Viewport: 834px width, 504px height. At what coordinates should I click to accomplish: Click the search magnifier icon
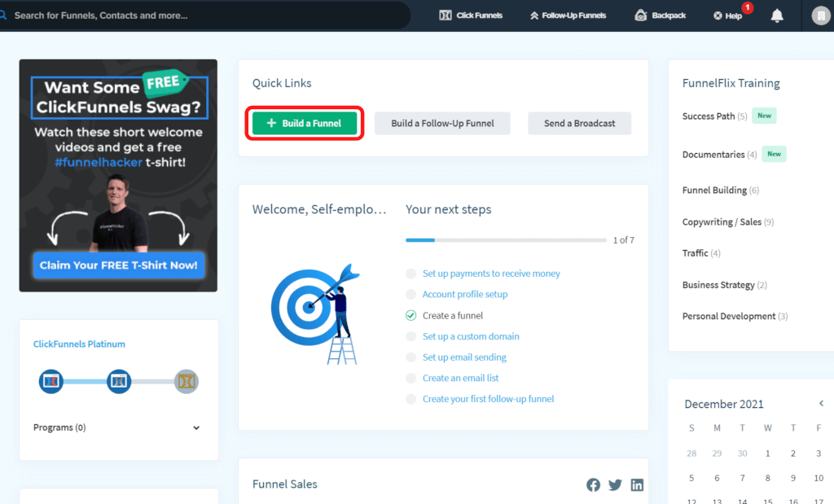pos(2,15)
